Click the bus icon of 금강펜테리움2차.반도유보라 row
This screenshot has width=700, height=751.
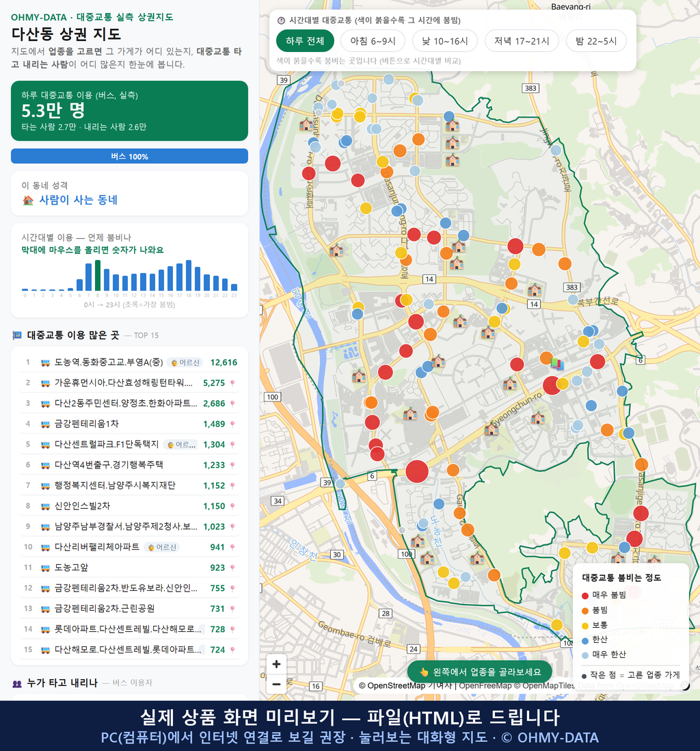(46, 588)
